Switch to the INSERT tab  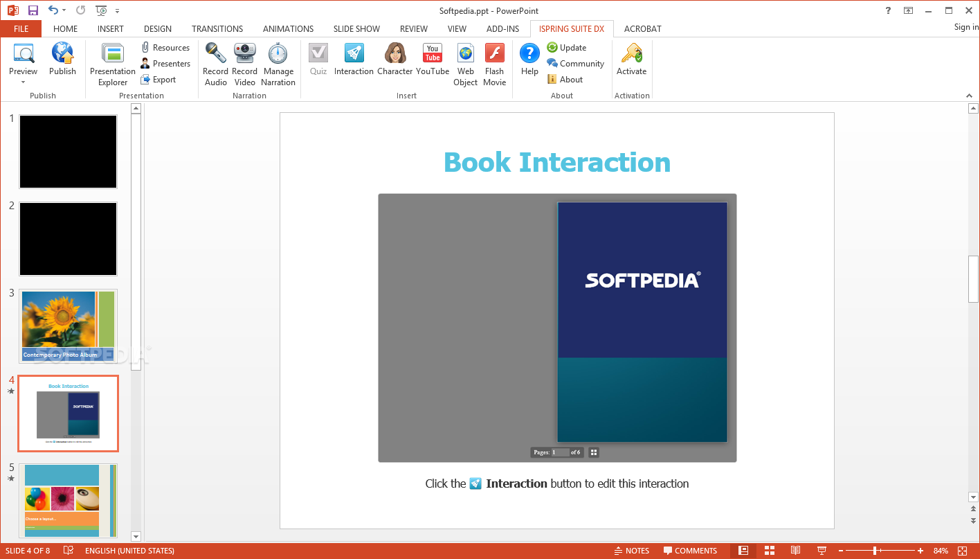pyautogui.click(x=111, y=29)
